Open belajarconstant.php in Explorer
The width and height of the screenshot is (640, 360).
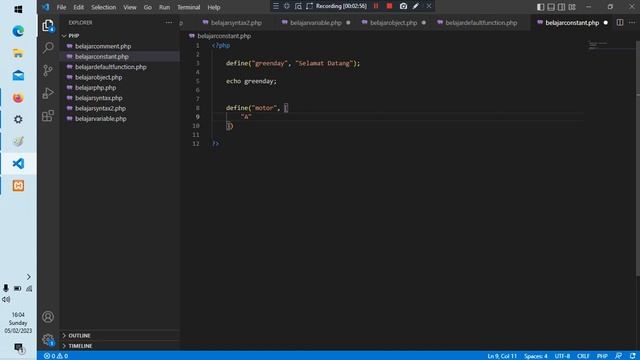pyautogui.click(x=102, y=57)
